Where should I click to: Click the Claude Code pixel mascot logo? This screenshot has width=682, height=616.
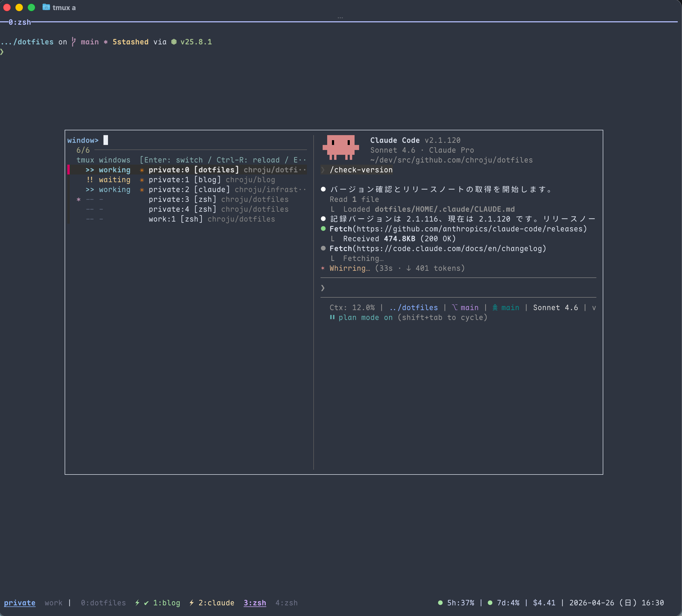tap(341, 148)
